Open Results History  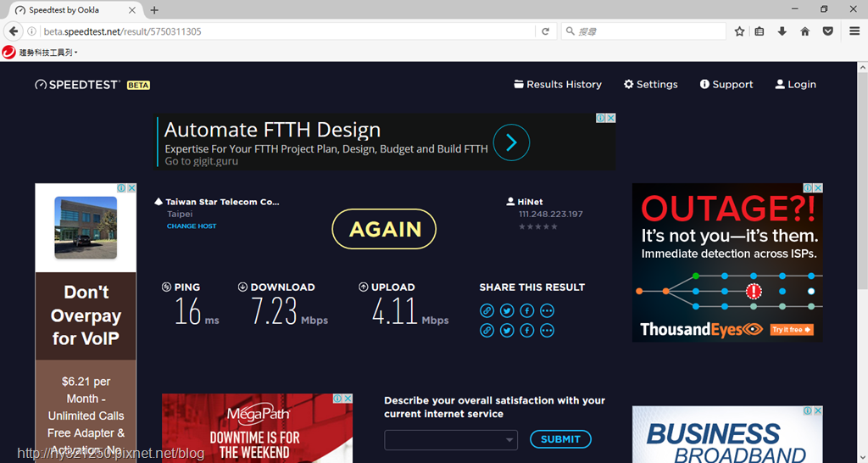pyautogui.click(x=558, y=84)
